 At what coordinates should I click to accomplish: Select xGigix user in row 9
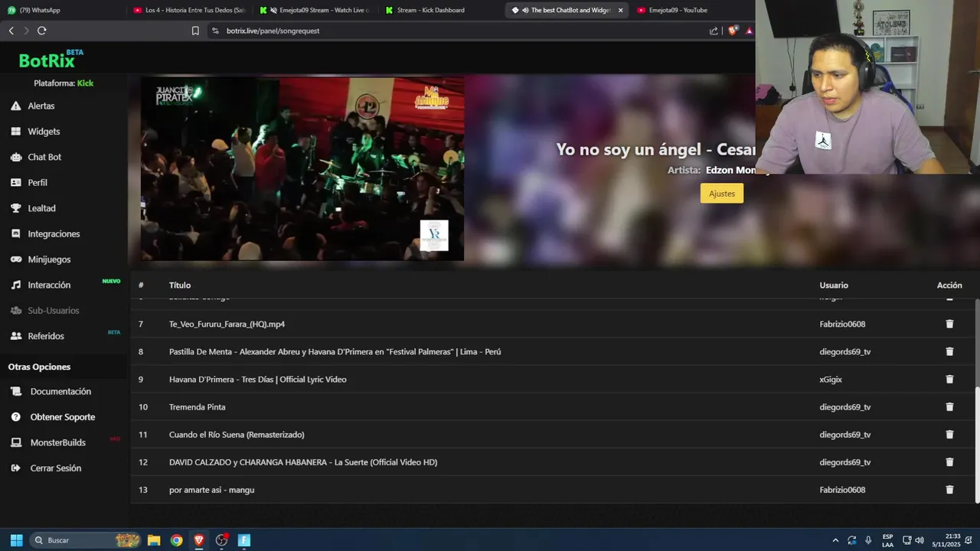(x=831, y=379)
